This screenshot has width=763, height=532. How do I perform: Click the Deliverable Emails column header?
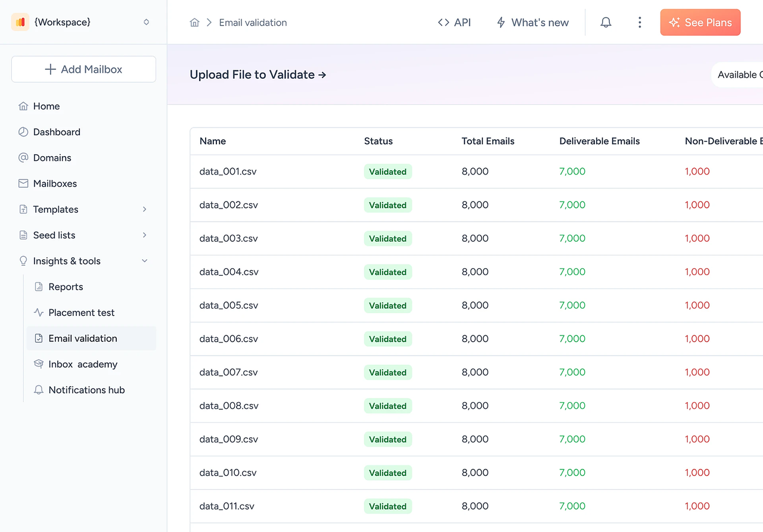(x=600, y=141)
